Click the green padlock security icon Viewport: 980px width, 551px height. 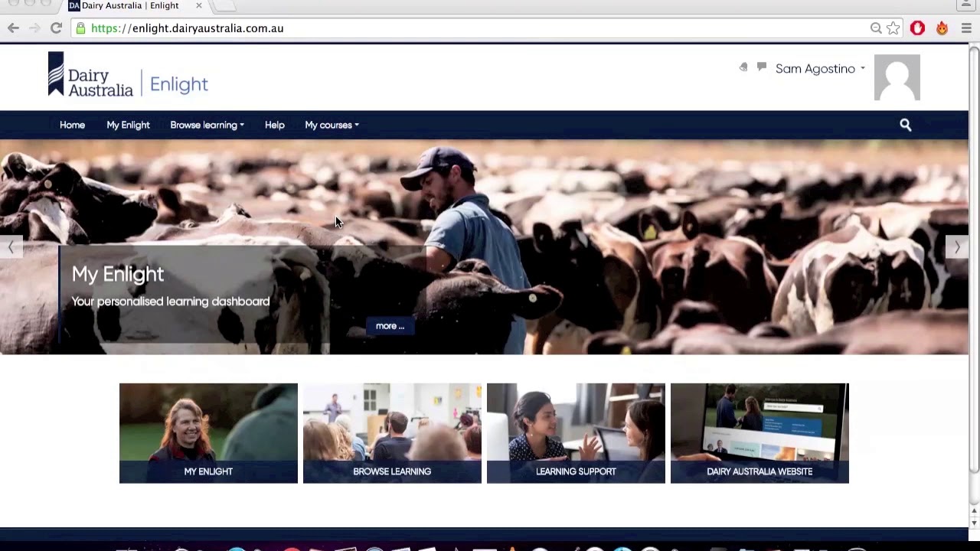pos(80,28)
